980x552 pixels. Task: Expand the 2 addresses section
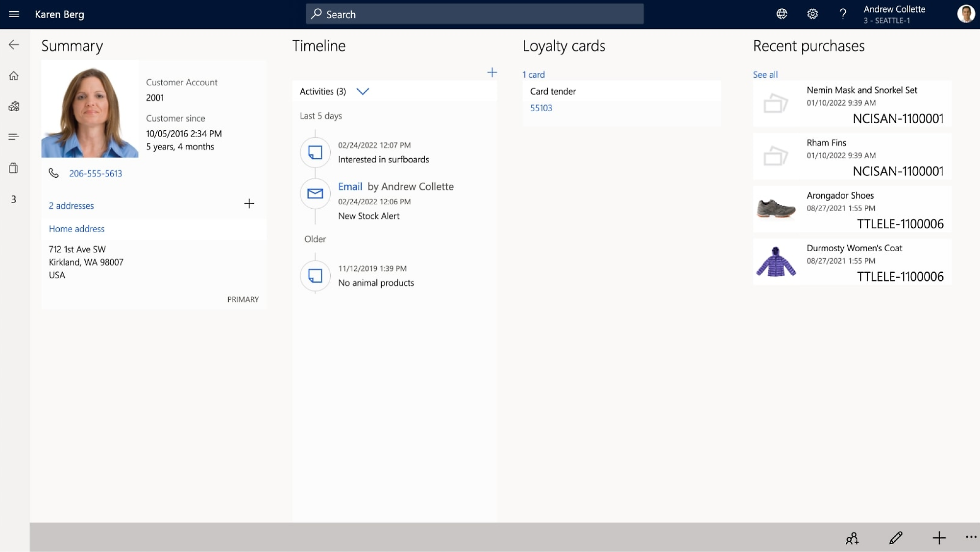click(71, 205)
